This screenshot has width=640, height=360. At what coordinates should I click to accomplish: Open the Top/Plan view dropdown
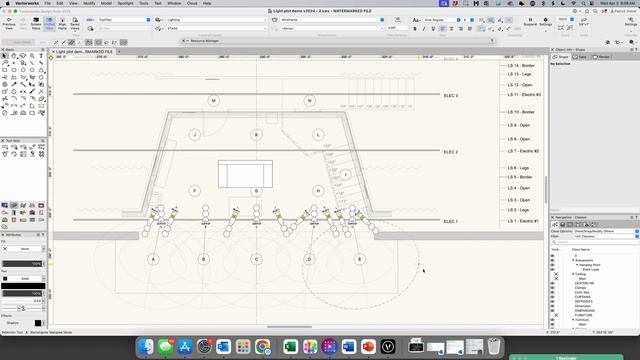pos(124,20)
